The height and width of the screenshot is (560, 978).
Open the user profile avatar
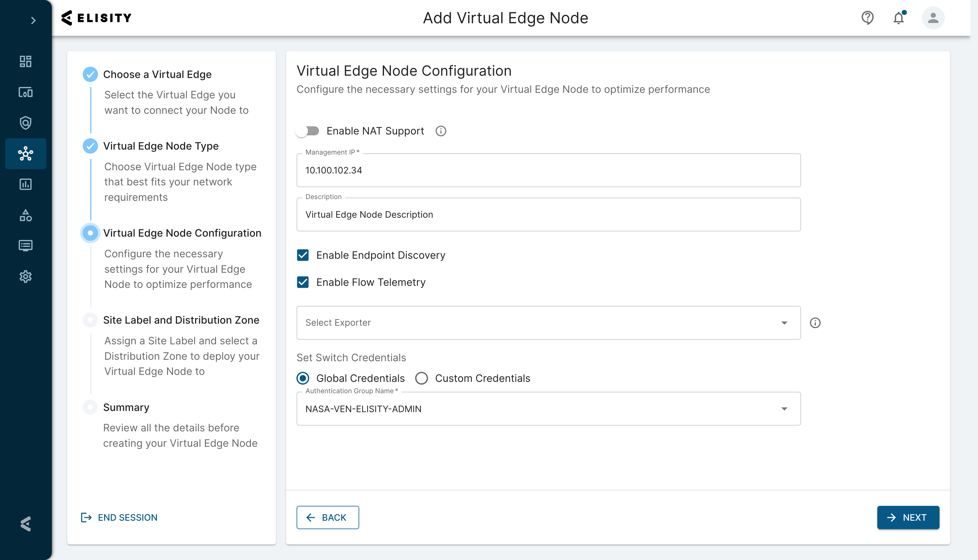933,18
